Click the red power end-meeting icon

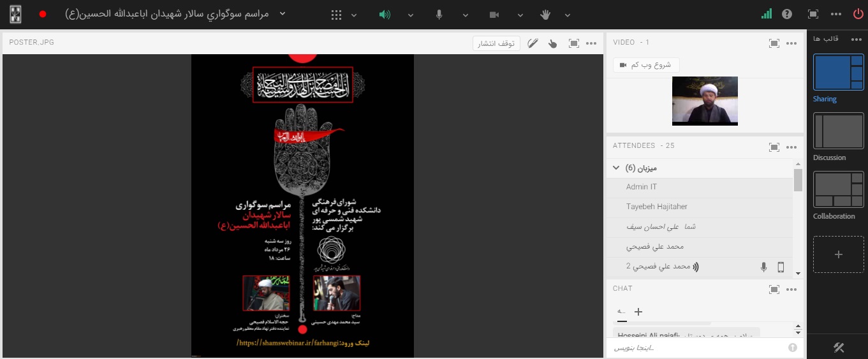[x=858, y=14]
